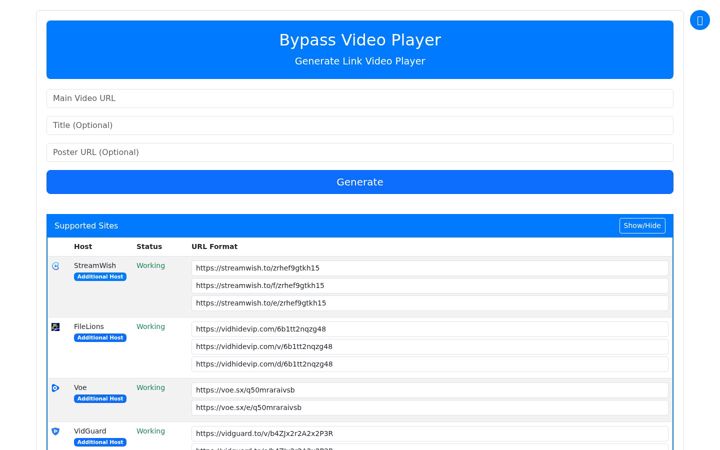The image size is (720, 450).
Task: Select URL https://voe.sx/e/q50mraraivsb
Action: (x=430, y=408)
